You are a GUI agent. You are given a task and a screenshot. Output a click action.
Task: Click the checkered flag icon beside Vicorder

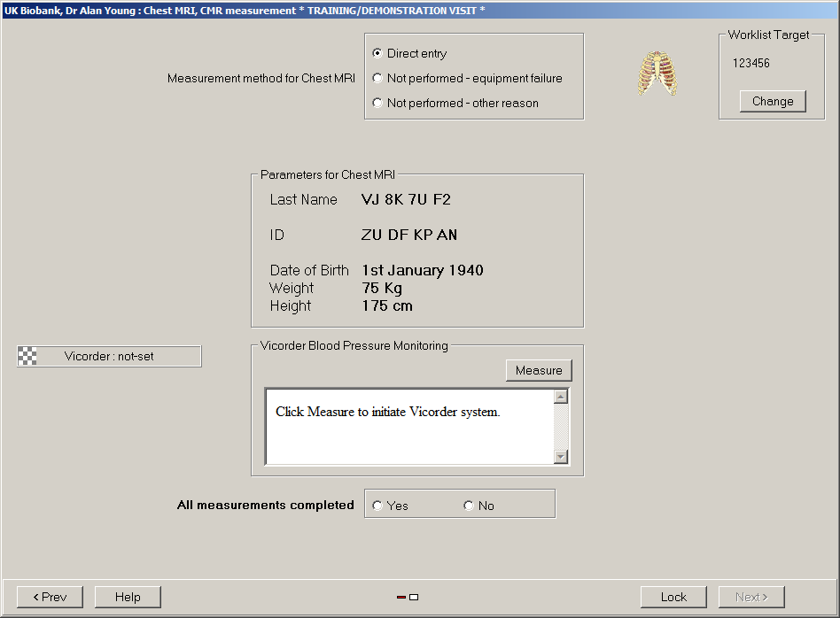[28, 357]
